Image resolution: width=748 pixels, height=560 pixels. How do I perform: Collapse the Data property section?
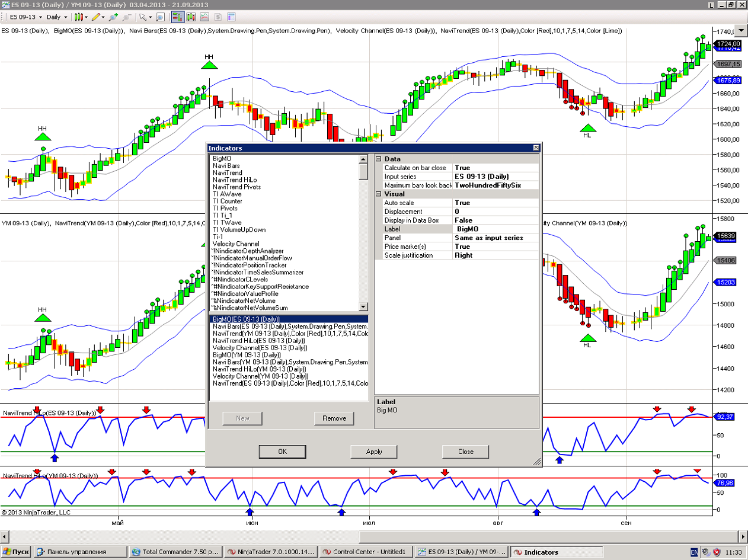click(x=379, y=159)
